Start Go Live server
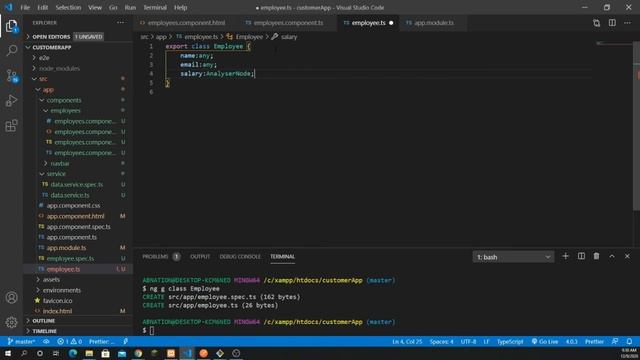The image size is (640, 360). coord(545,342)
